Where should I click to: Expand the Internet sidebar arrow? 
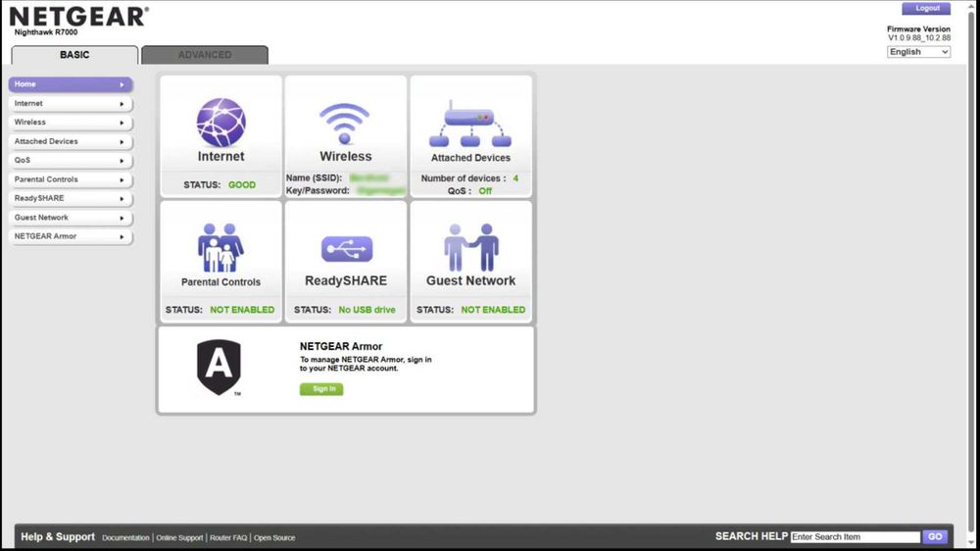point(122,104)
